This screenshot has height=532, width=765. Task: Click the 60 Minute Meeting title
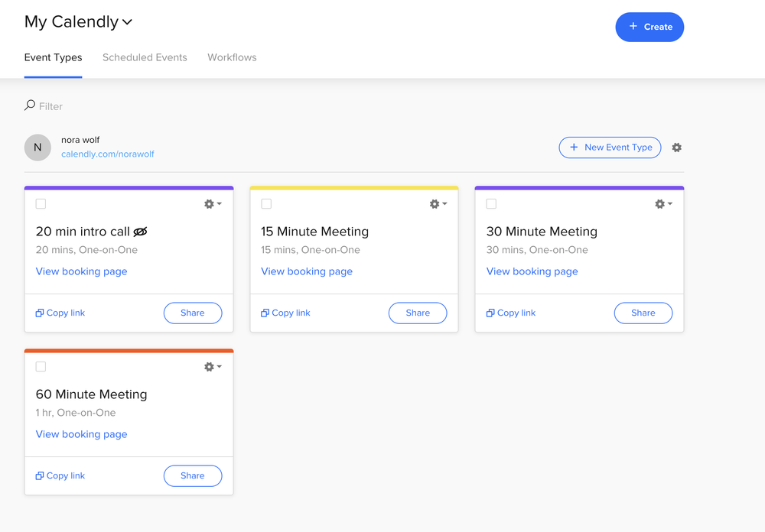(x=91, y=394)
